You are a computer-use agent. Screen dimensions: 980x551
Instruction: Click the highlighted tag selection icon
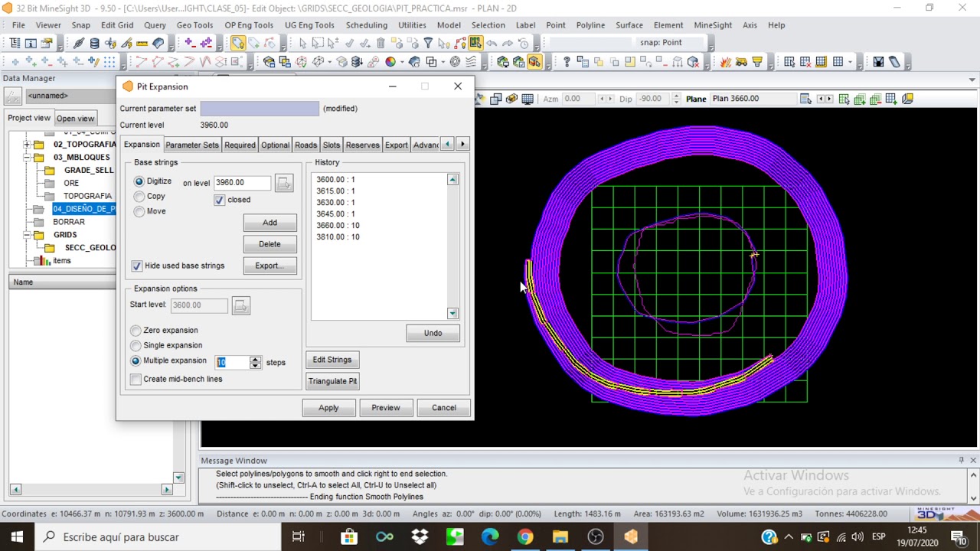pyautogui.click(x=237, y=43)
